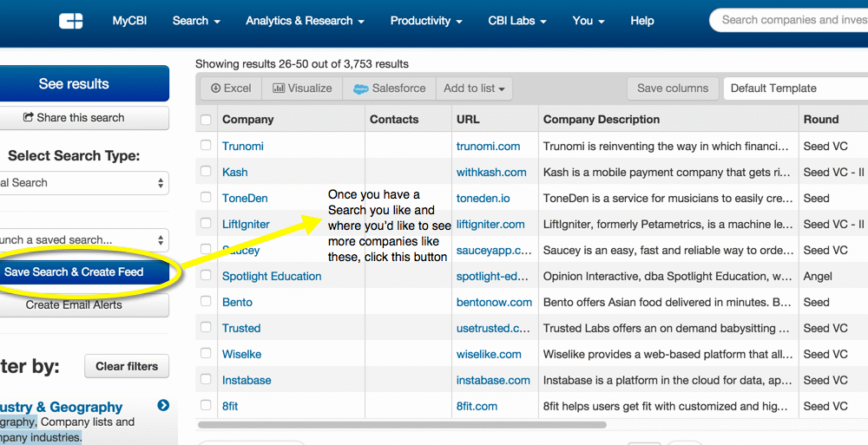Open the Add to list dropdown
Screen dimensions: 868x445
coord(474,88)
